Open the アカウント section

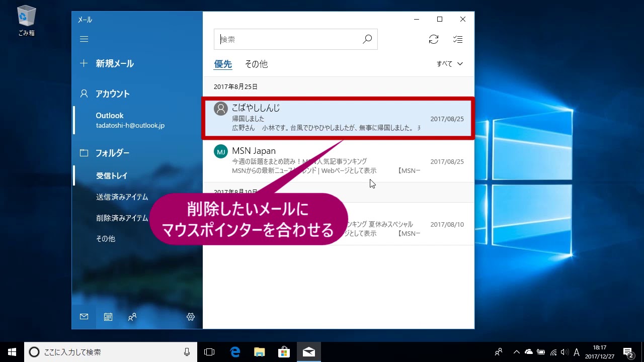coord(112,94)
